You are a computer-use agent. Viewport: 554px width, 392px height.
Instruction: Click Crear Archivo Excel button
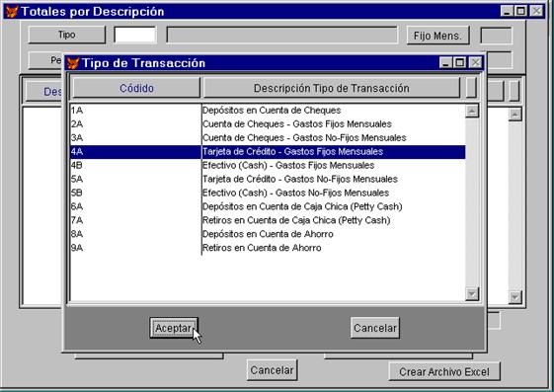pyautogui.click(x=444, y=371)
